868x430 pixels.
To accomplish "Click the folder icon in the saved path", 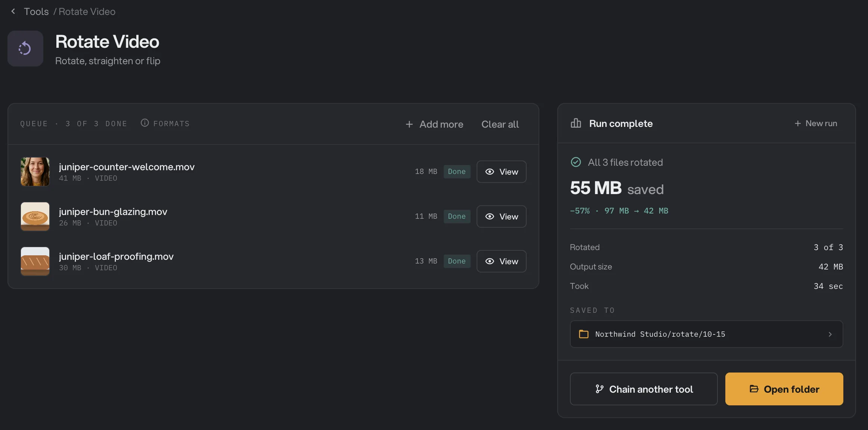I will pyautogui.click(x=583, y=334).
